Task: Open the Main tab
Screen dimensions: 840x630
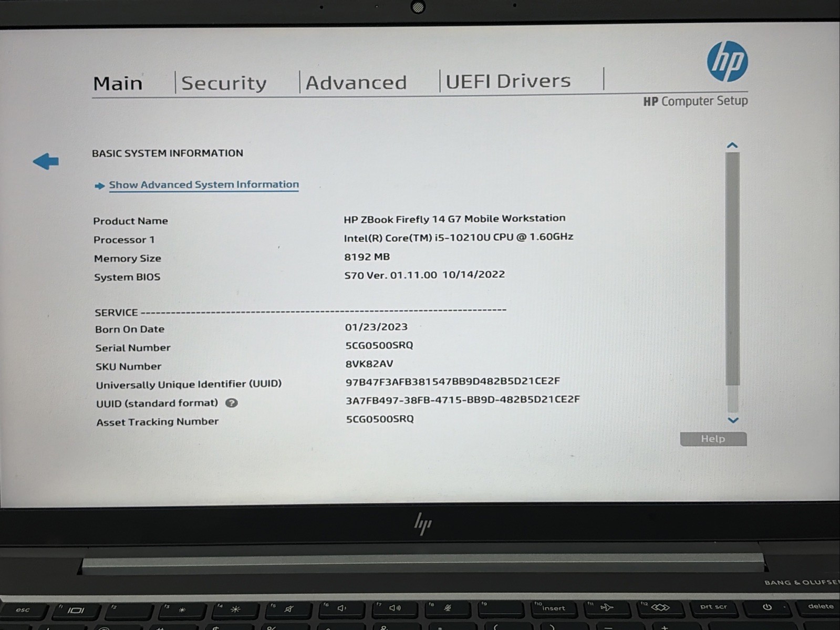Action: 118,84
